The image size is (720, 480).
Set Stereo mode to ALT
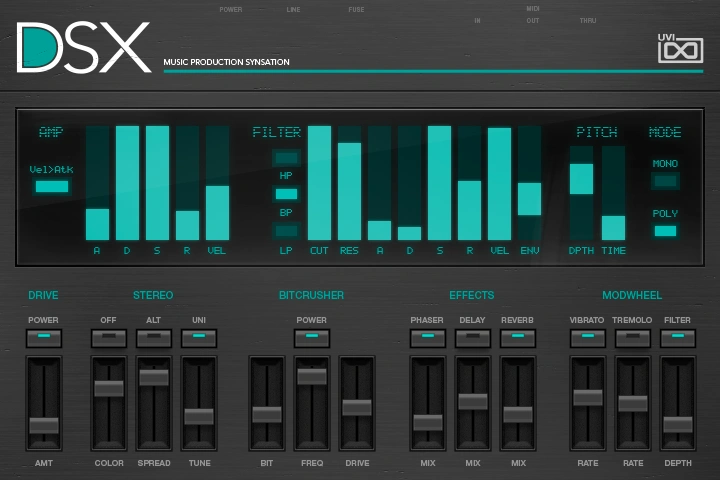pyautogui.click(x=154, y=339)
